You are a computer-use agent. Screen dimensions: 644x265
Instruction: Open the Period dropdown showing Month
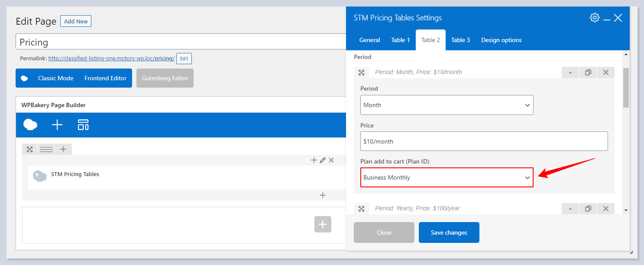[x=447, y=105]
